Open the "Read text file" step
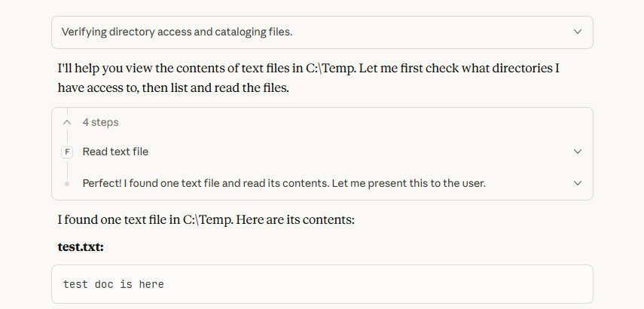This screenshot has height=309, width=644. click(115, 151)
